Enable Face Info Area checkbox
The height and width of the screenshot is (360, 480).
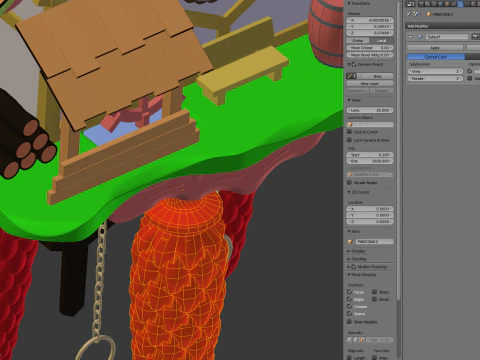click(375, 358)
